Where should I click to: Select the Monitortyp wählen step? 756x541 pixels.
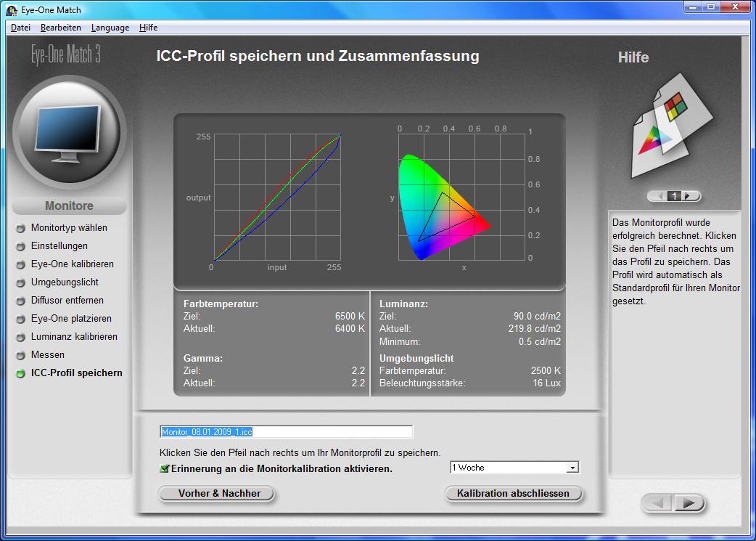pos(69,227)
